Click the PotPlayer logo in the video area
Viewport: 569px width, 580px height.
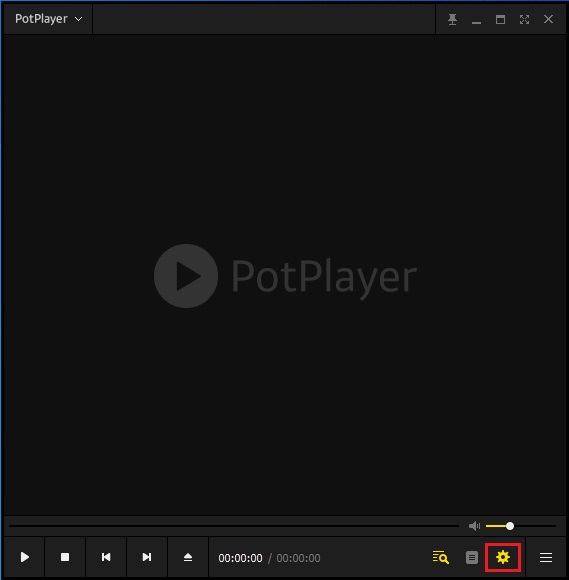coord(285,276)
